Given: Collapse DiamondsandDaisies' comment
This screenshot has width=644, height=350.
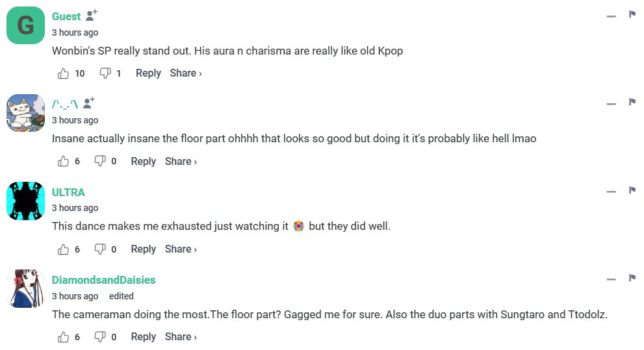Looking at the screenshot, I should point(611,280).
